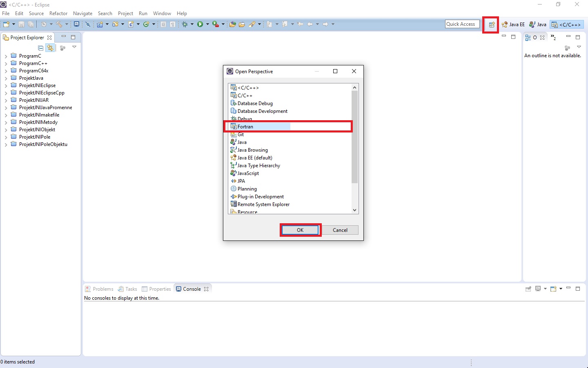
Task: Switch to the Java perspective button
Action: pos(538,25)
